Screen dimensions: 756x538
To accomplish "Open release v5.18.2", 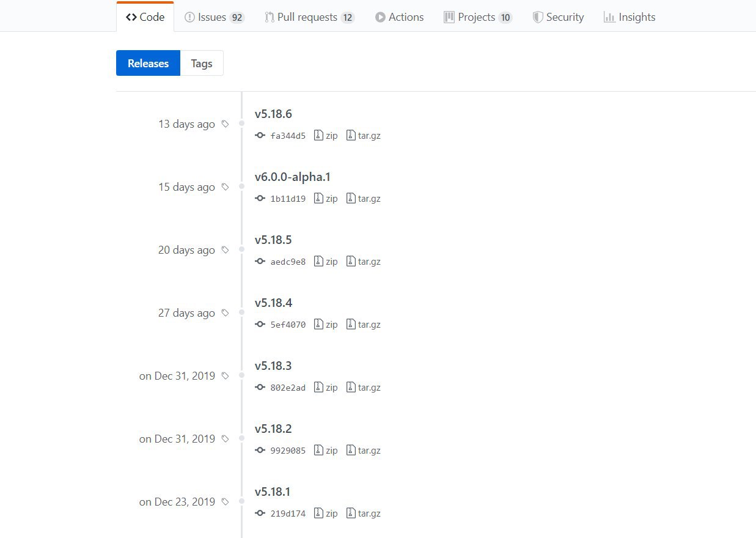I will point(273,429).
